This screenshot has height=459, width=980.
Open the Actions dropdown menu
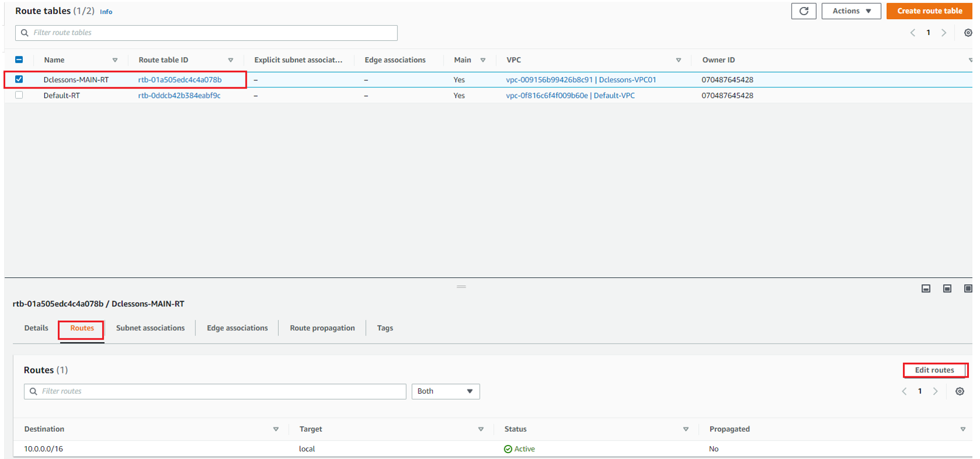851,11
